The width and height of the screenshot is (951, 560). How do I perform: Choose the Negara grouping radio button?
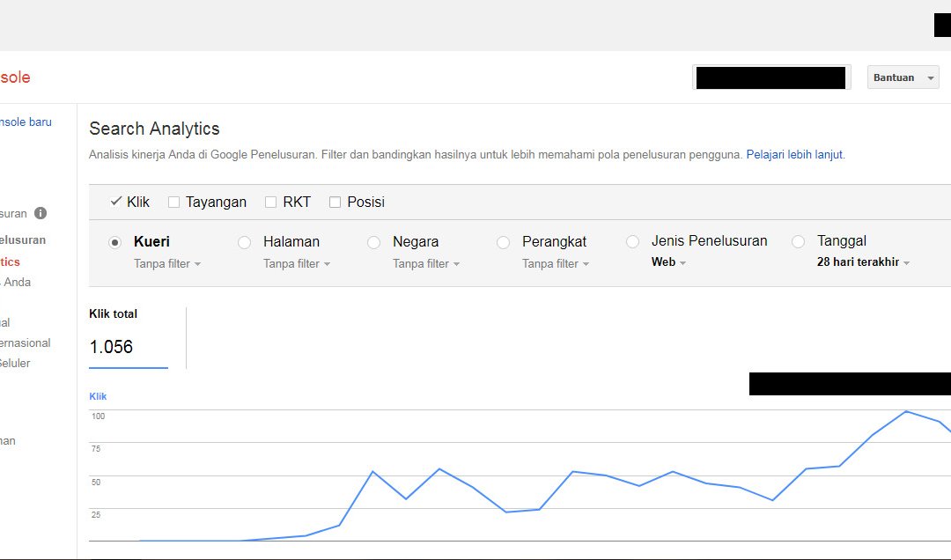tap(374, 242)
